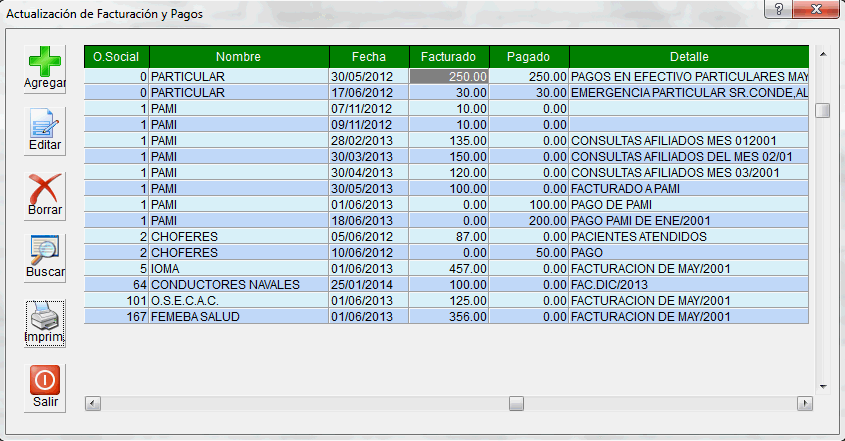Click the 30/03/2013 date cell
The height and width of the screenshot is (441, 845).
[369, 157]
